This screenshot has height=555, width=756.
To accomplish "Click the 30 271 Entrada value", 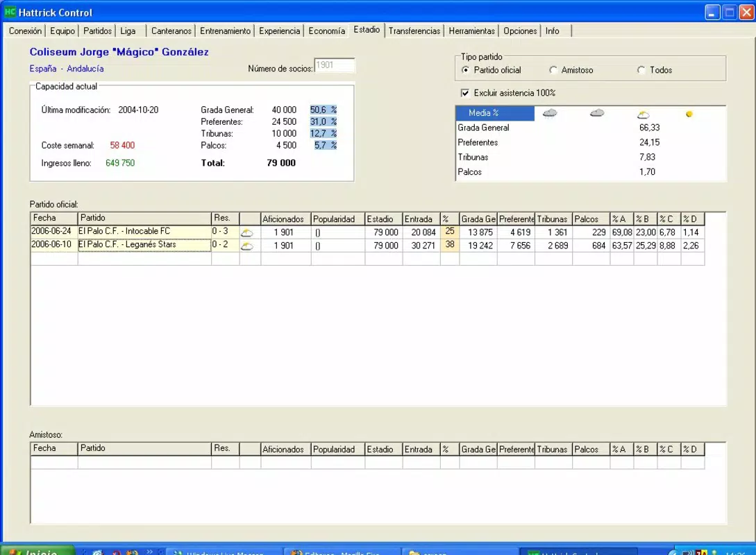I will (x=423, y=246).
